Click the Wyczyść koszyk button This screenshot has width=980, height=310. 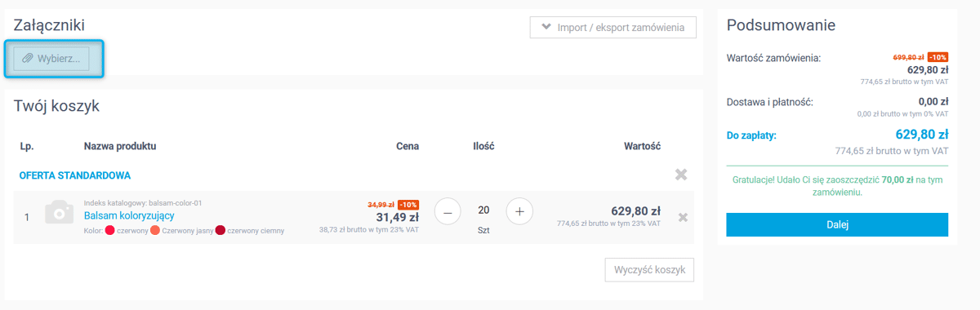tap(650, 270)
